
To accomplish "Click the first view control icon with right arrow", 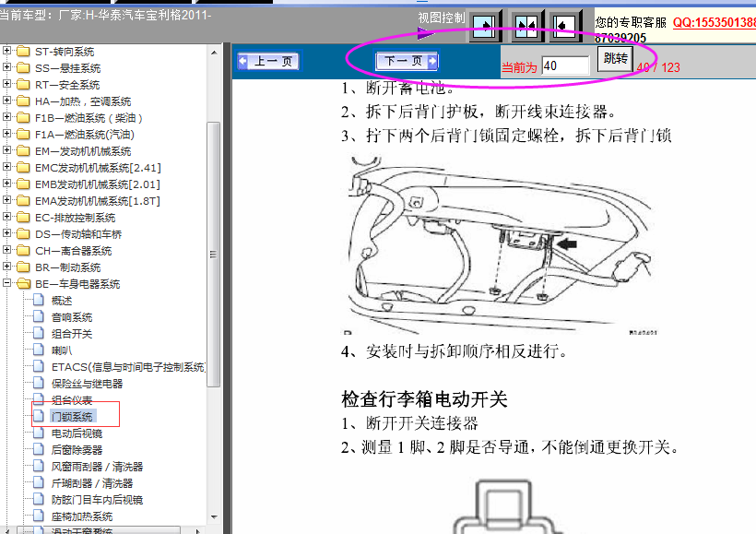I will click(x=484, y=26).
